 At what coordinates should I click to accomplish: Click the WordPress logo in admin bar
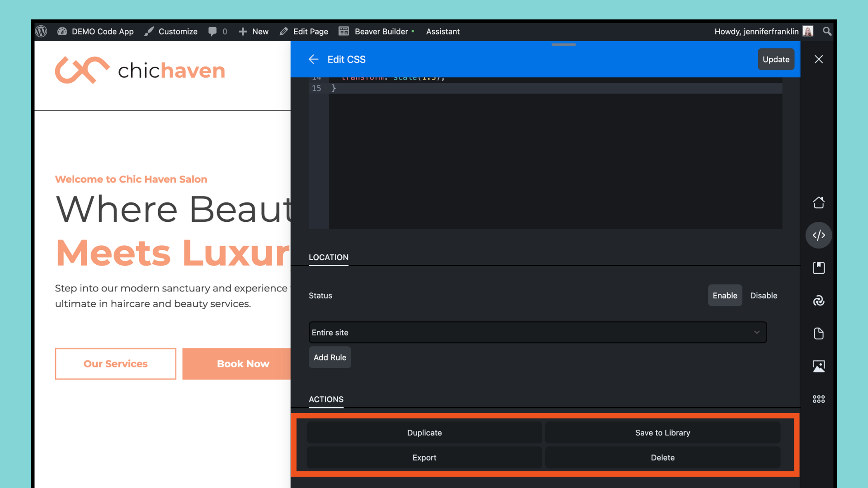point(41,31)
